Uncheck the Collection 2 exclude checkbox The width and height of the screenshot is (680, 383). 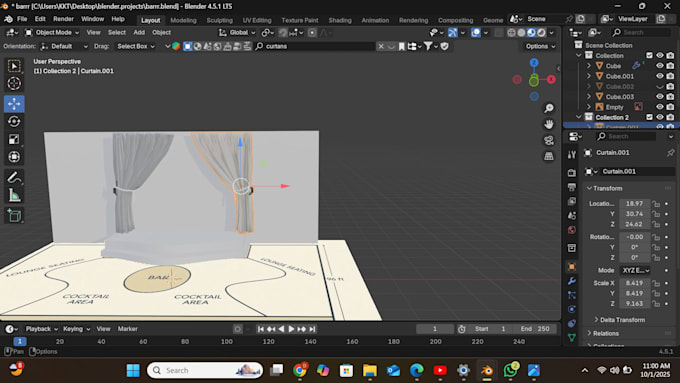point(649,117)
